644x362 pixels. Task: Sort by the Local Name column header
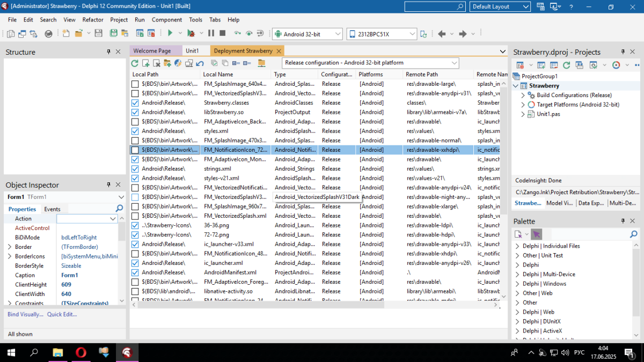point(235,75)
